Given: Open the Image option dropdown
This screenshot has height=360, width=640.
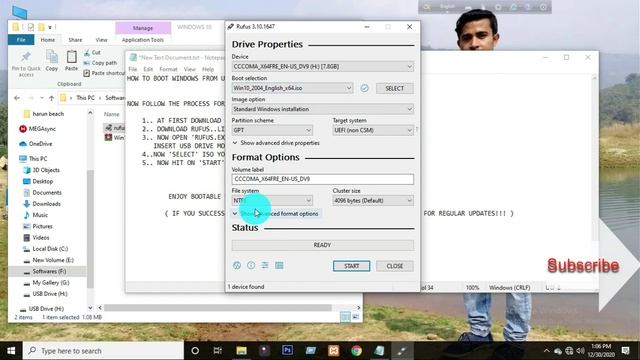Looking at the screenshot, I should coord(322,109).
